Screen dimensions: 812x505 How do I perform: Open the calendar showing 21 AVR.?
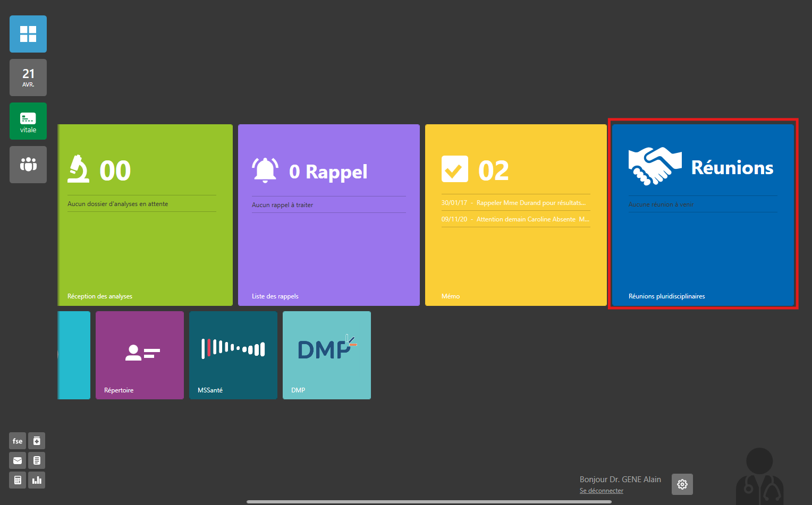(28, 78)
